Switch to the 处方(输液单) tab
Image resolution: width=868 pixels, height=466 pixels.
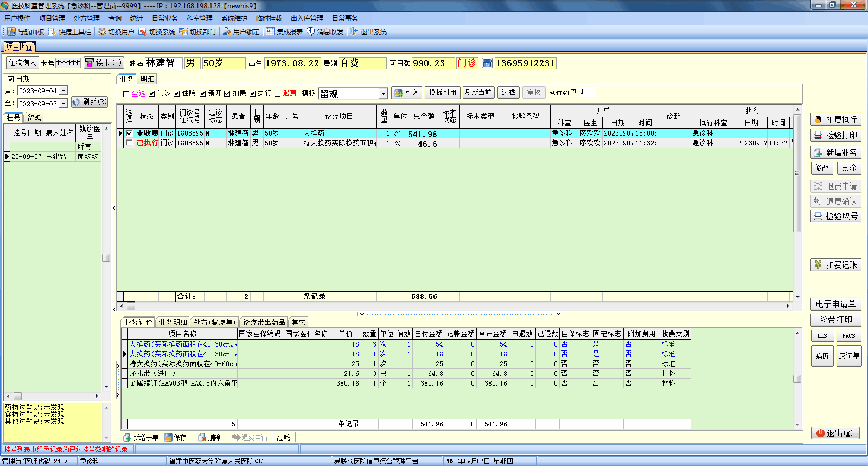[215, 322]
